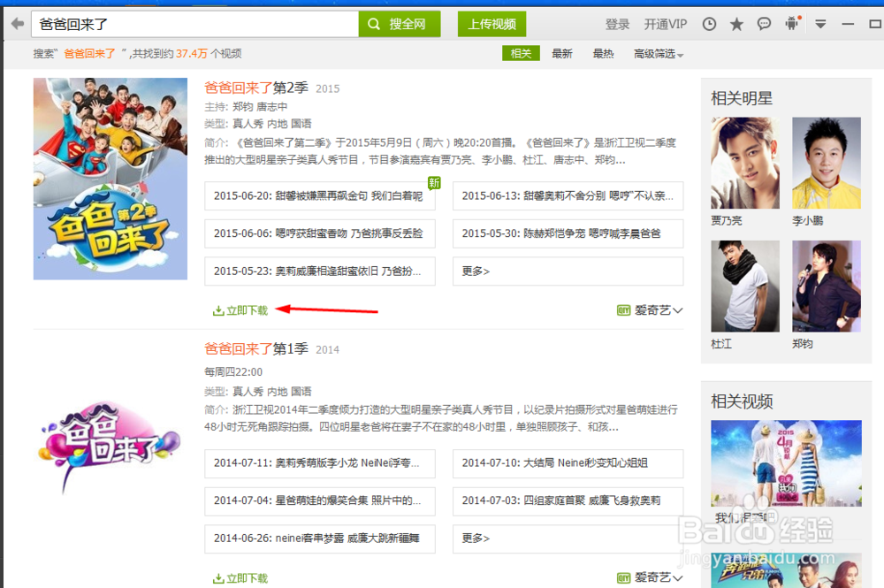Open the main menu triangle icon
This screenshot has height=588, width=884.
820,24
